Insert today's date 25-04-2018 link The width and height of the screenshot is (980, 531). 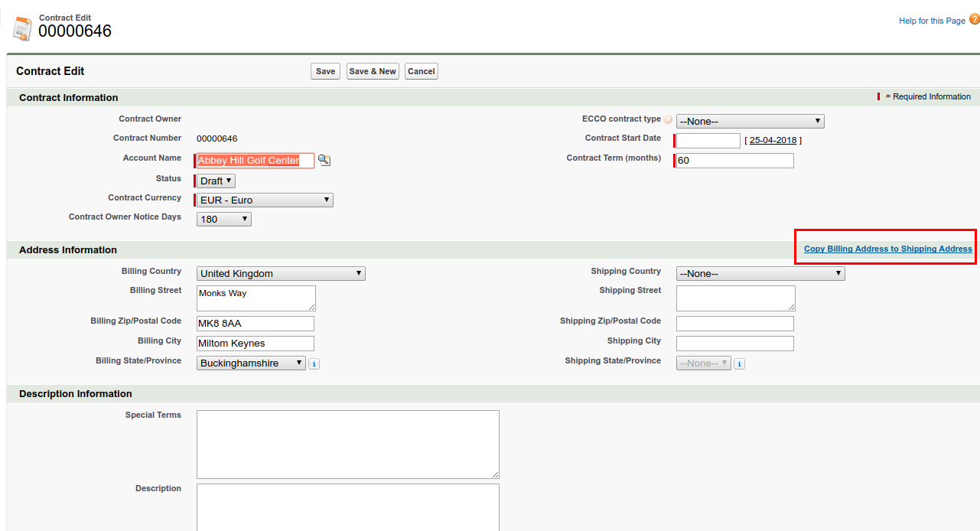(x=773, y=141)
